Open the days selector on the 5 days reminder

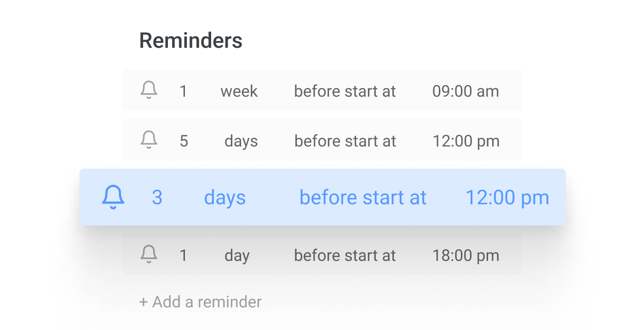coord(241,141)
